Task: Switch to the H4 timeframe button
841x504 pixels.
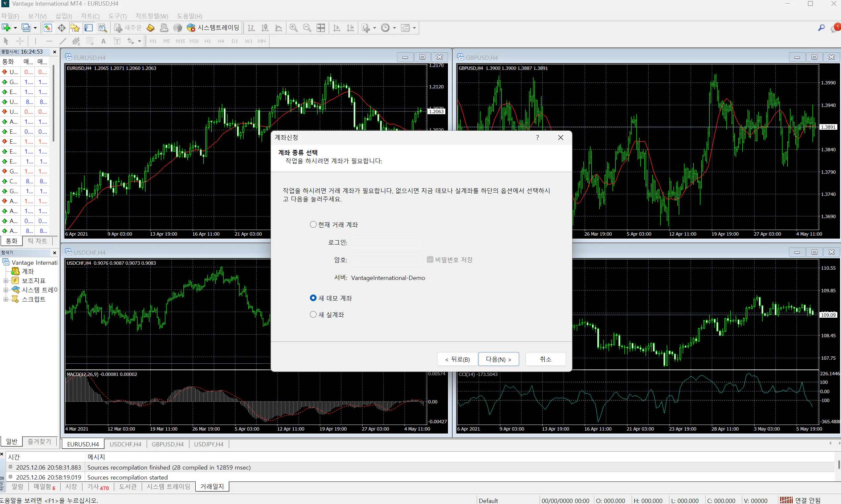Action: pyautogui.click(x=221, y=41)
